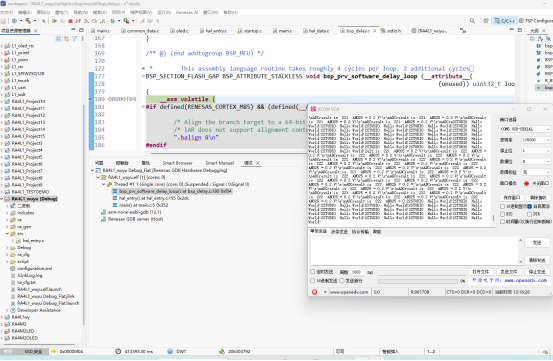Click the close serial port button in XCOM
Viewport: 553px width, 361px height.
click(536, 183)
